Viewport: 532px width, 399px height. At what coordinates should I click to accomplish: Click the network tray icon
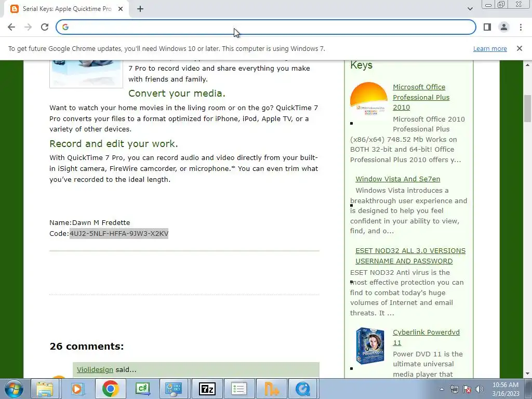pyautogui.click(x=454, y=389)
